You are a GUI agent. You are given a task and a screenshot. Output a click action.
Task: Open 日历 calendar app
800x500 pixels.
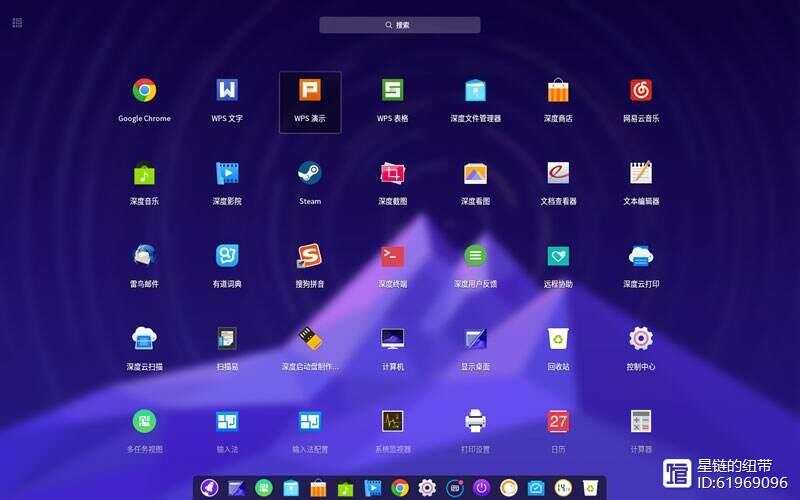point(558,421)
